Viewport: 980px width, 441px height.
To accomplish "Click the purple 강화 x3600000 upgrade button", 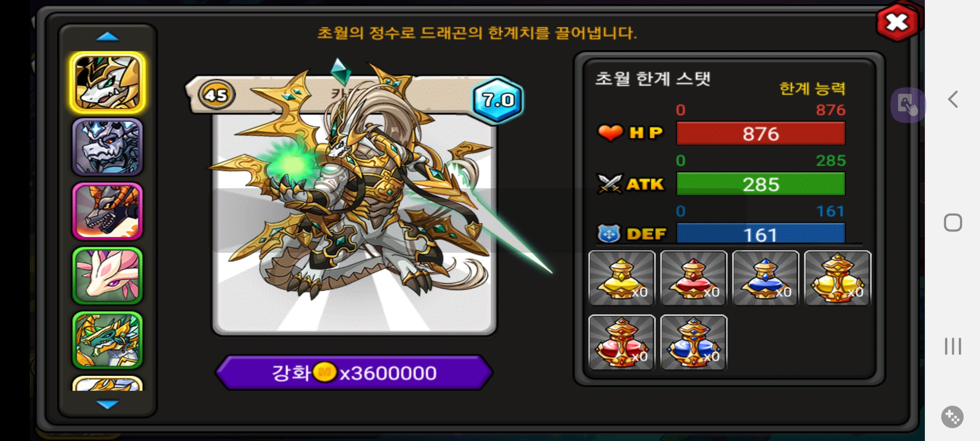I will 354,372.
